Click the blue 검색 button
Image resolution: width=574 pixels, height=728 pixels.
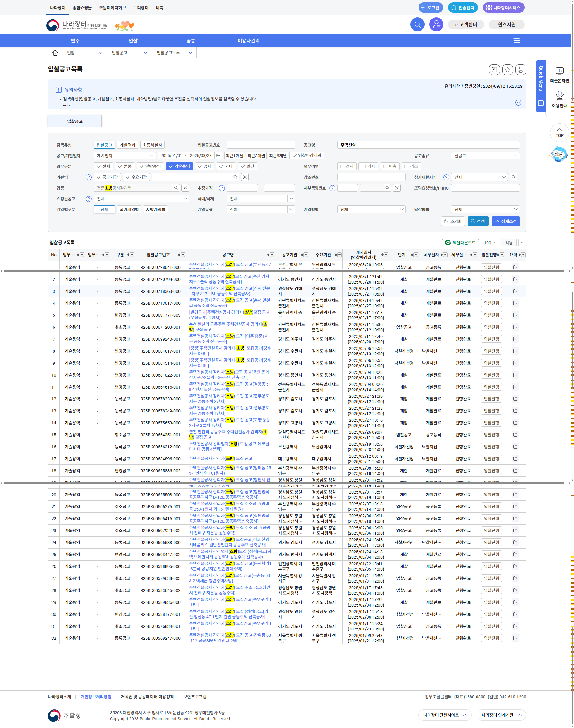478,221
